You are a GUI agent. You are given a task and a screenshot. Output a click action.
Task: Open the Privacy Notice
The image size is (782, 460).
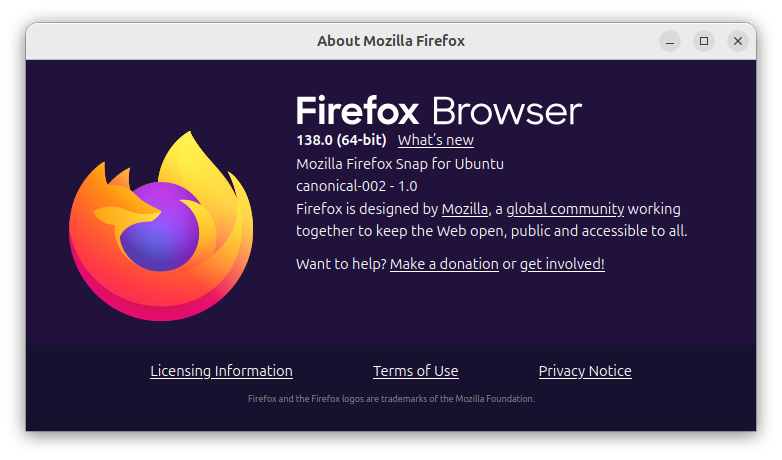585,371
